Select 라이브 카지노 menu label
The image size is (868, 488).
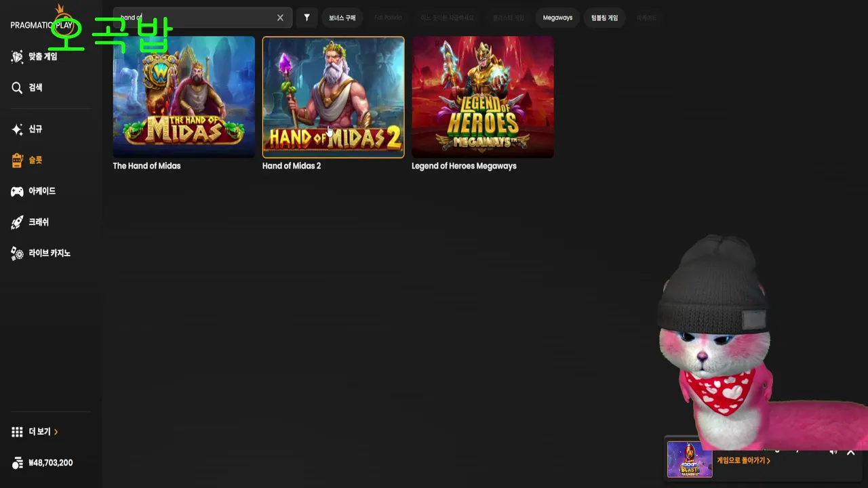click(50, 253)
